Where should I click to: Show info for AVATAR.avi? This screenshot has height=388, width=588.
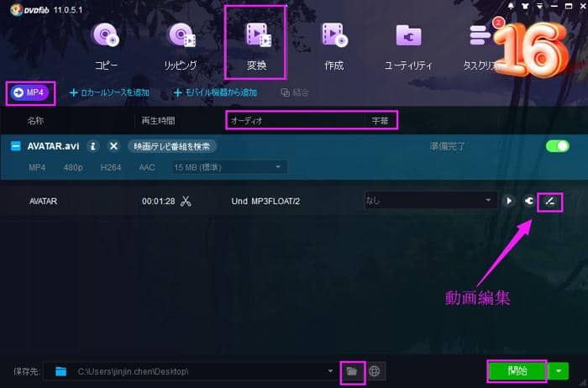[93, 146]
